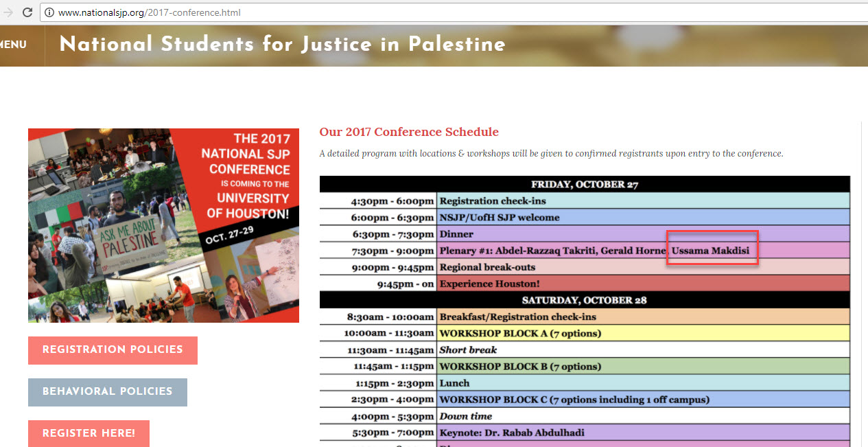This screenshot has width=868, height=447.
Task: Click National Students for Justice in Palestine title
Action: coord(282,44)
